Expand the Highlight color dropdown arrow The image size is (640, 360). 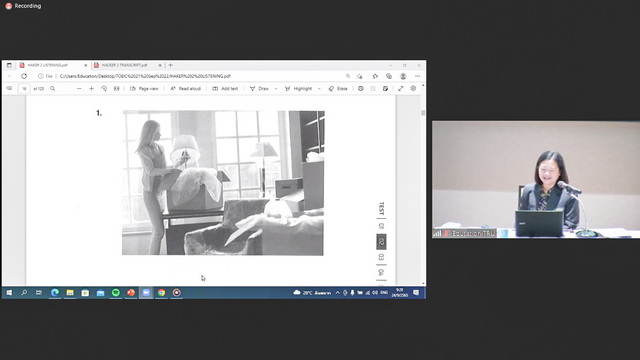coord(319,89)
